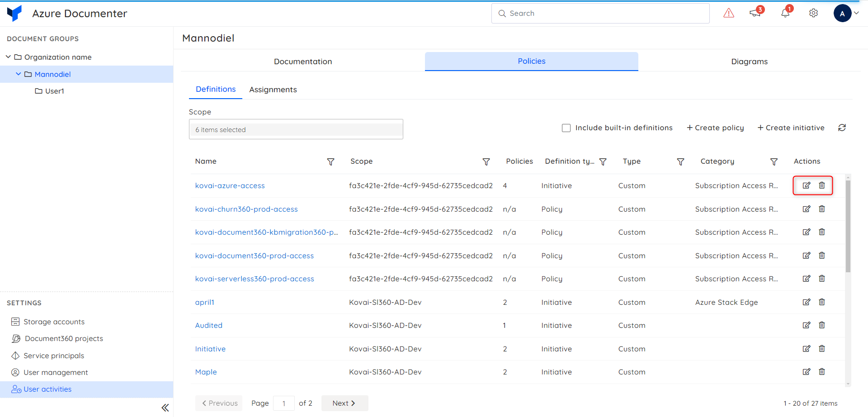Open the announcements megaphone icon
Viewport: 868px width, 417px height.
[755, 13]
